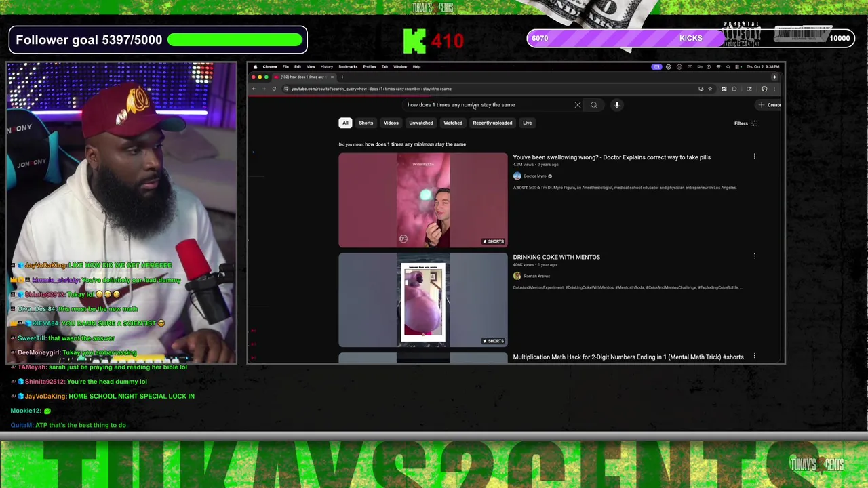Click the Spotlight search icon in menu bar
The height and width of the screenshot is (488, 868).
(x=728, y=67)
